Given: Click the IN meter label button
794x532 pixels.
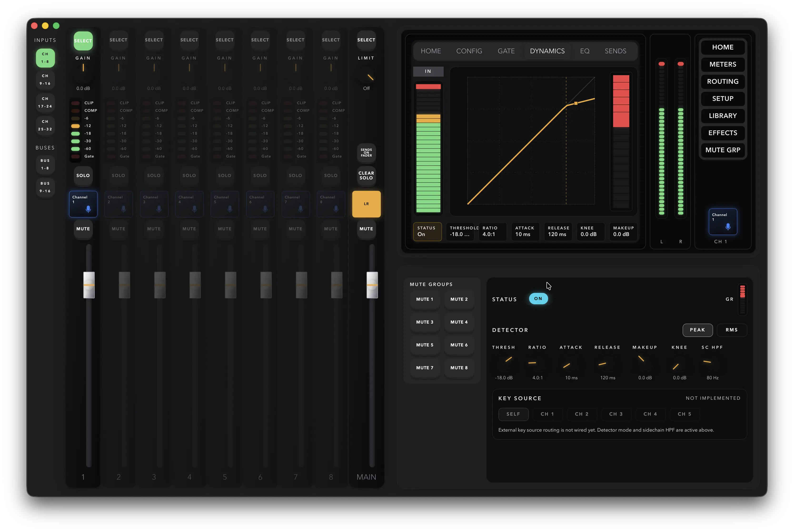Looking at the screenshot, I should tap(428, 71).
